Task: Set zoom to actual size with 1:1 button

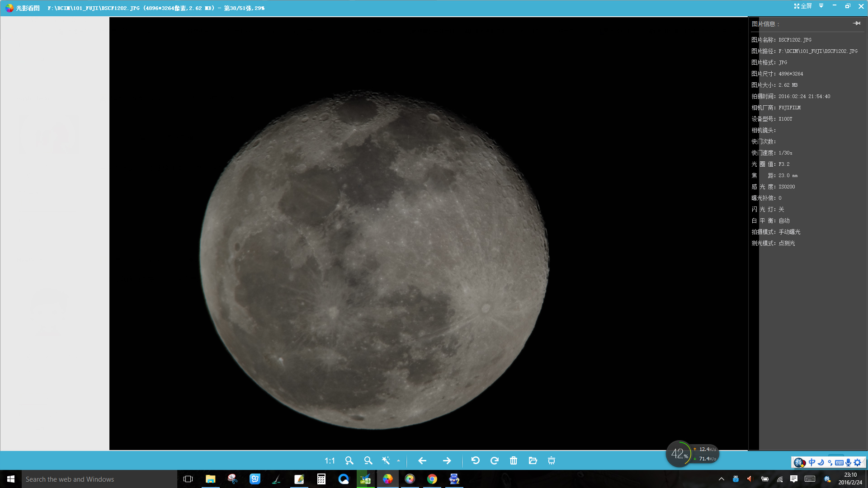Action: [330, 460]
